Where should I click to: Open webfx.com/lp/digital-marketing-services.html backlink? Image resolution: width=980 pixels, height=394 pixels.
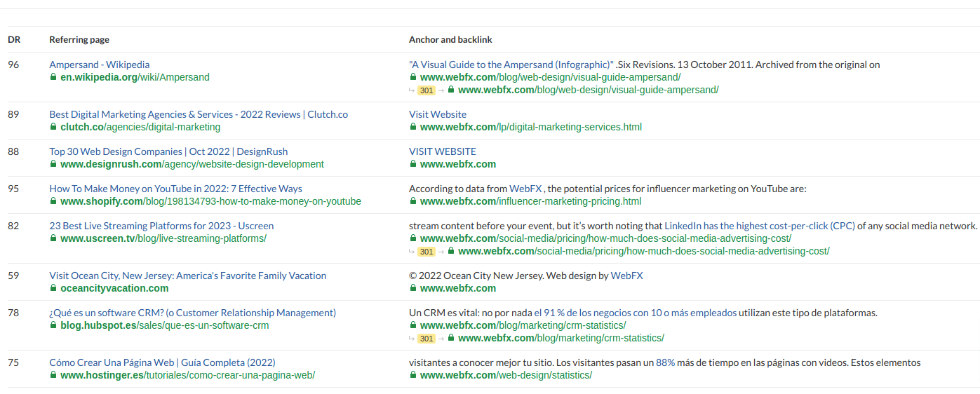pyautogui.click(x=531, y=127)
